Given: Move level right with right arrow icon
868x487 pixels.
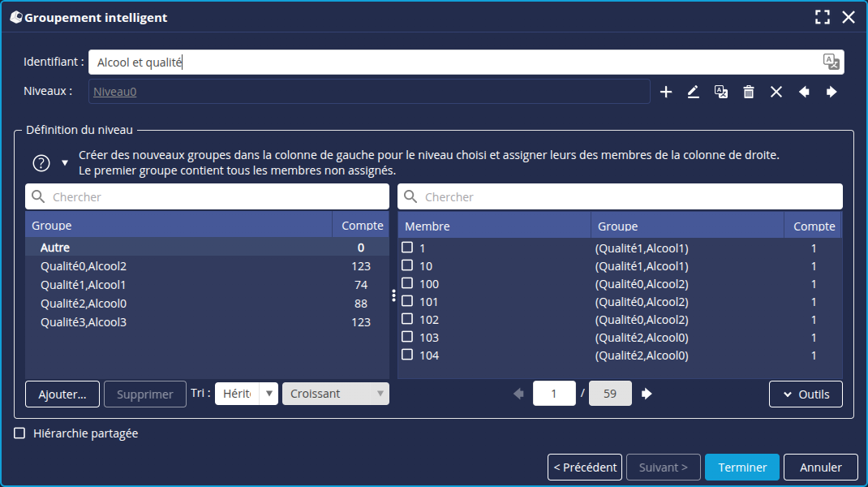Looking at the screenshot, I should pyautogui.click(x=831, y=92).
